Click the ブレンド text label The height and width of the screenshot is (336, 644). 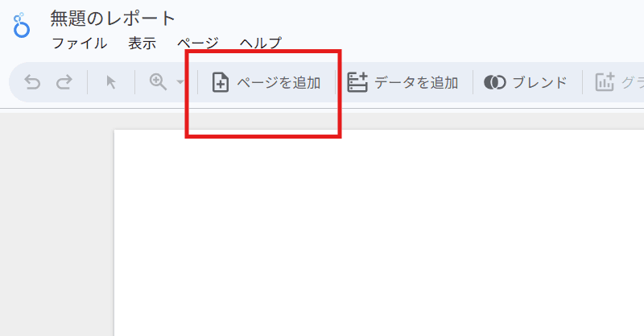click(540, 83)
